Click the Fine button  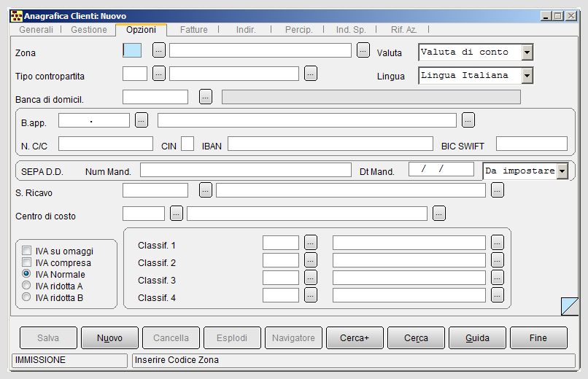click(538, 337)
